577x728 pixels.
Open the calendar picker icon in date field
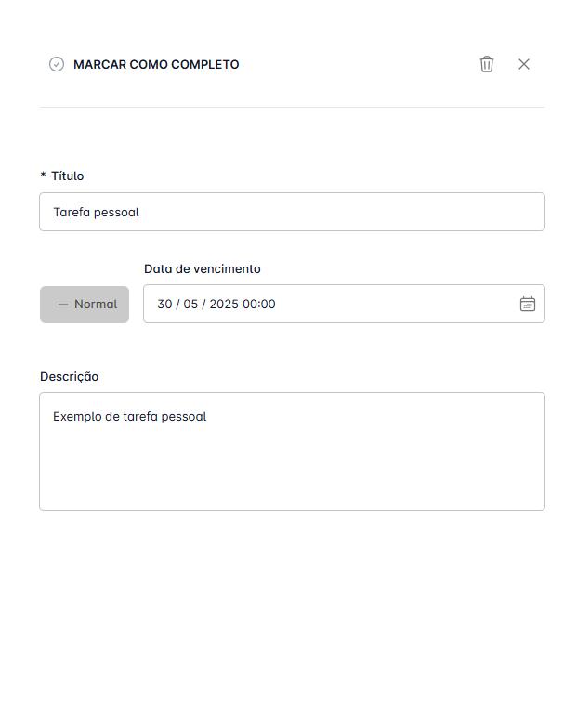528,304
